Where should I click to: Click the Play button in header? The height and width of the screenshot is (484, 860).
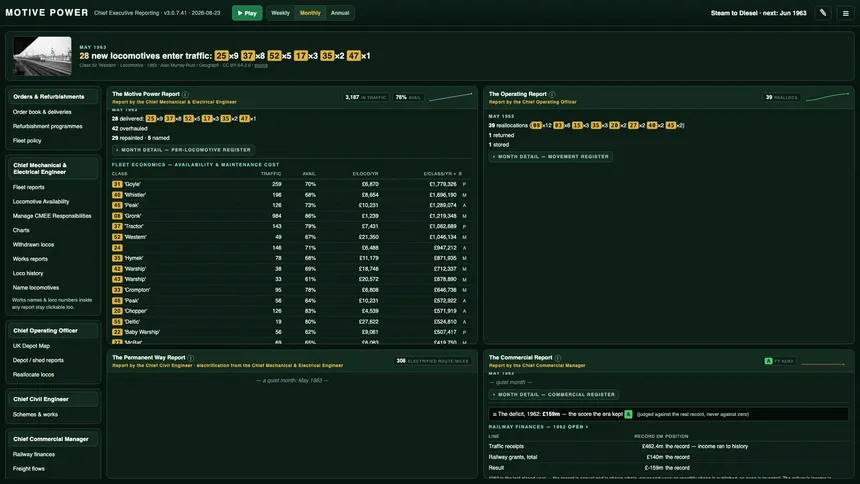(x=247, y=13)
